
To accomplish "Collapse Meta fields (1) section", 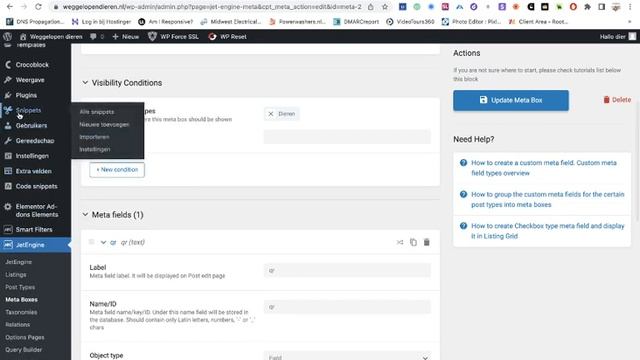I will (x=85, y=214).
